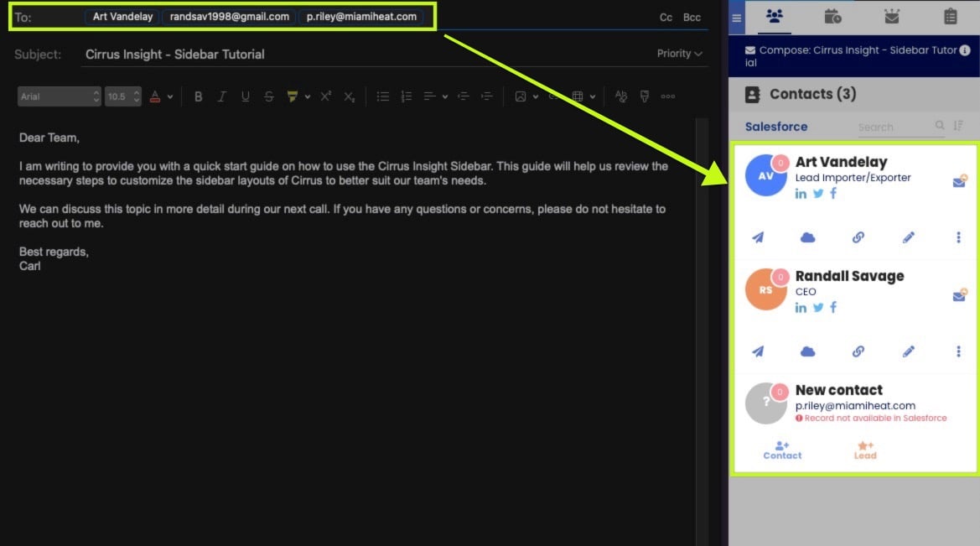The height and width of the screenshot is (546, 980).
Task: Select the Art Vandelay recipient chip
Action: pos(122,17)
